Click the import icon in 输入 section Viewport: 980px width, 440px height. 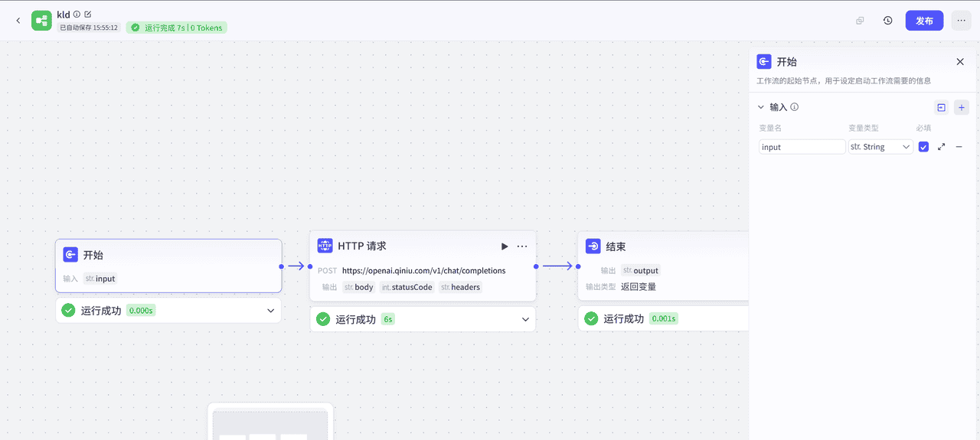coord(941,108)
